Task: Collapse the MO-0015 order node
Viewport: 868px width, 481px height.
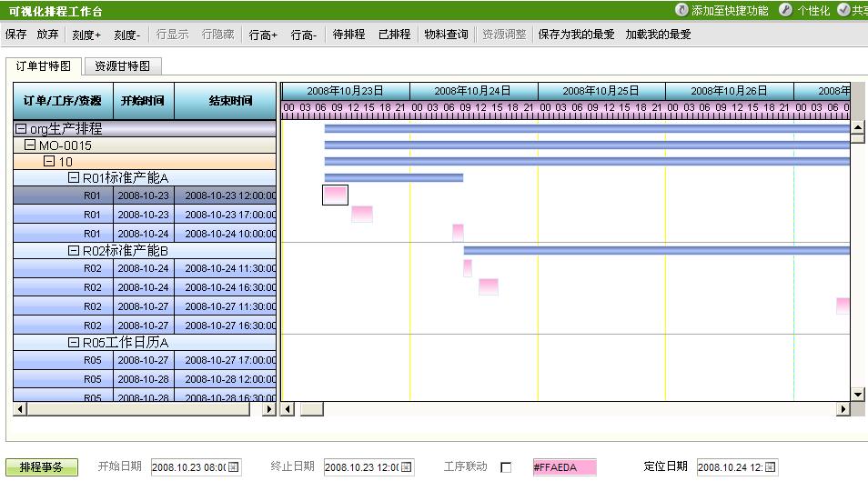Action: (30, 145)
